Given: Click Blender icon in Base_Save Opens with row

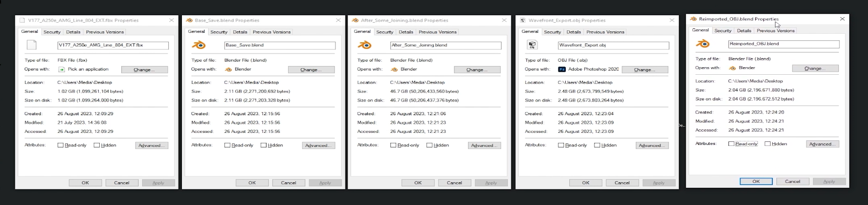Looking at the screenshot, I should [x=228, y=69].
